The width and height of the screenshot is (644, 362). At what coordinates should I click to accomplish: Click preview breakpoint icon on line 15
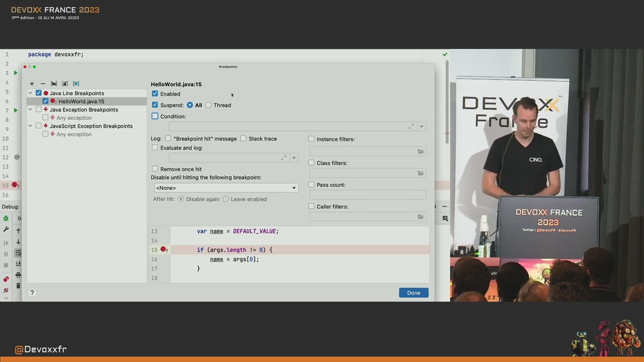164,249
